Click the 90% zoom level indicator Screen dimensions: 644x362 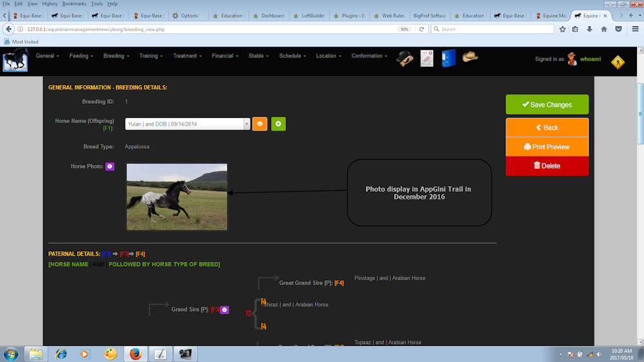coord(404,29)
